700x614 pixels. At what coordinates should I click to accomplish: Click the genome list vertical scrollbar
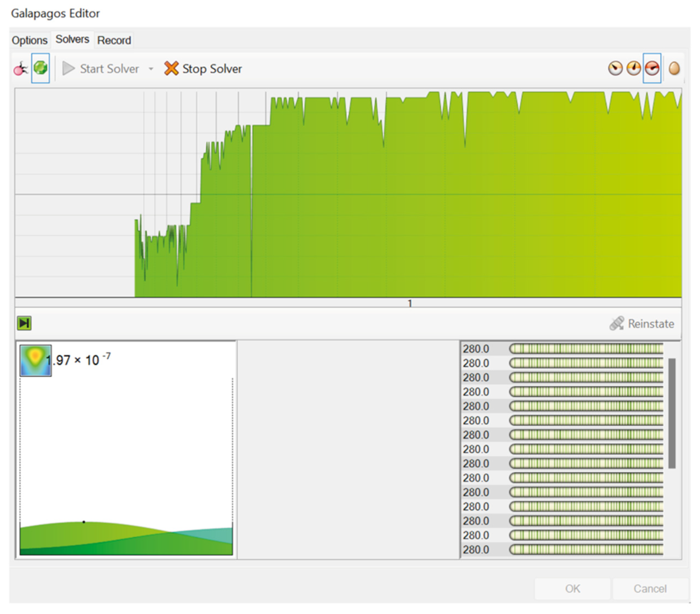tap(671, 413)
